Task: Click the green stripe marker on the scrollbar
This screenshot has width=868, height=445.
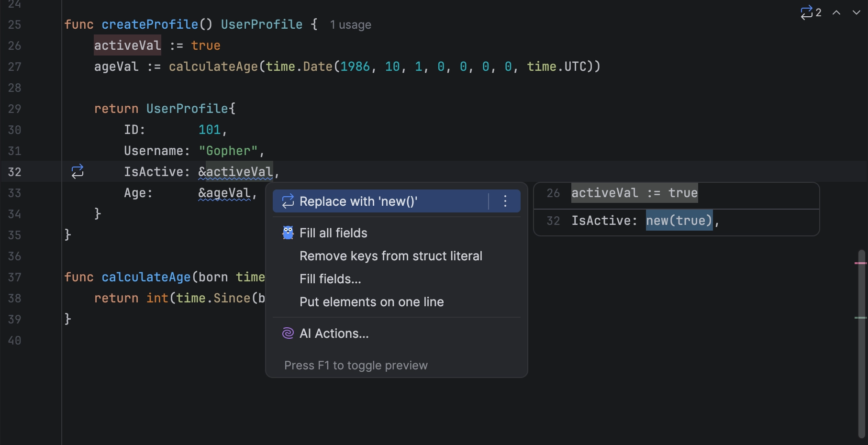Action: pos(860,318)
